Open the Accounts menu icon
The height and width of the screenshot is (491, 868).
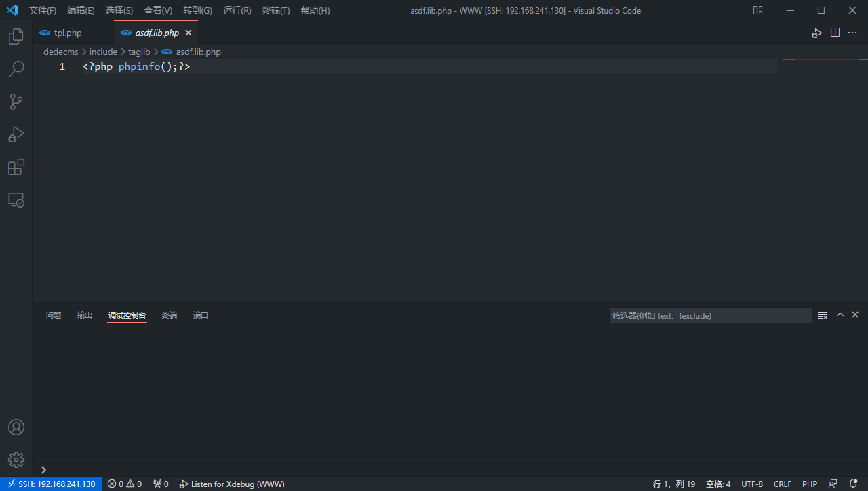16,427
